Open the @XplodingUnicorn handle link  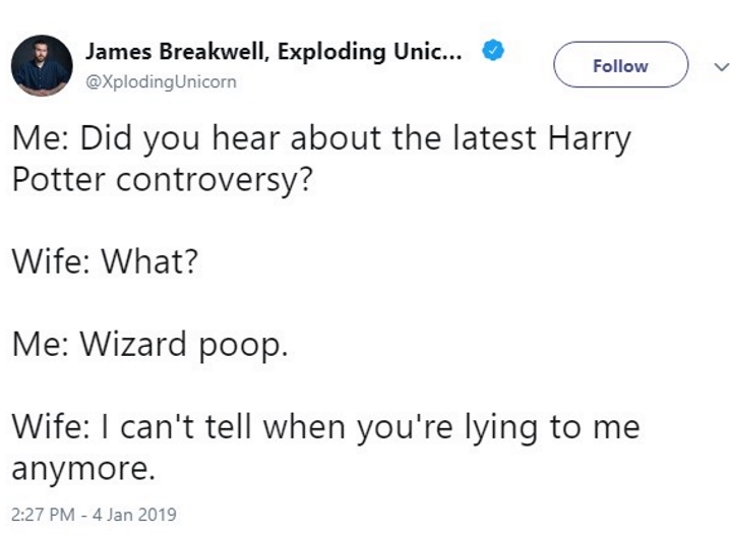tap(161, 82)
